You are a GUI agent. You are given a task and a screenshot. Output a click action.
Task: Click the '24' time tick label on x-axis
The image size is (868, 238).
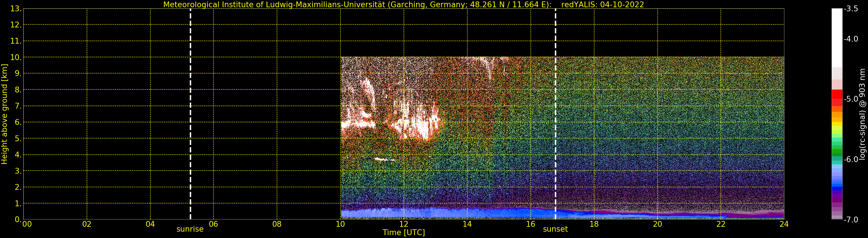(784, 224)
